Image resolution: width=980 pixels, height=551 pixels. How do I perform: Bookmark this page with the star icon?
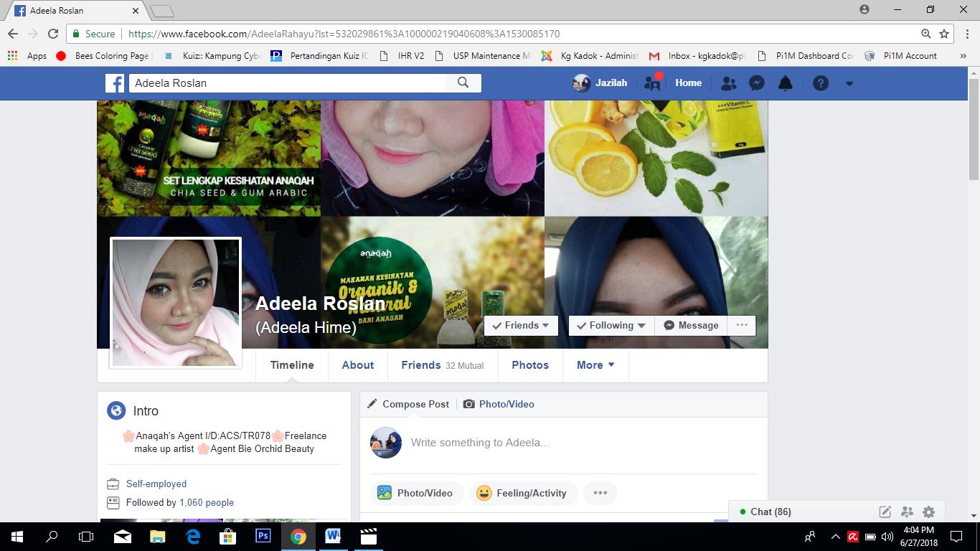(x=944, y=34)
